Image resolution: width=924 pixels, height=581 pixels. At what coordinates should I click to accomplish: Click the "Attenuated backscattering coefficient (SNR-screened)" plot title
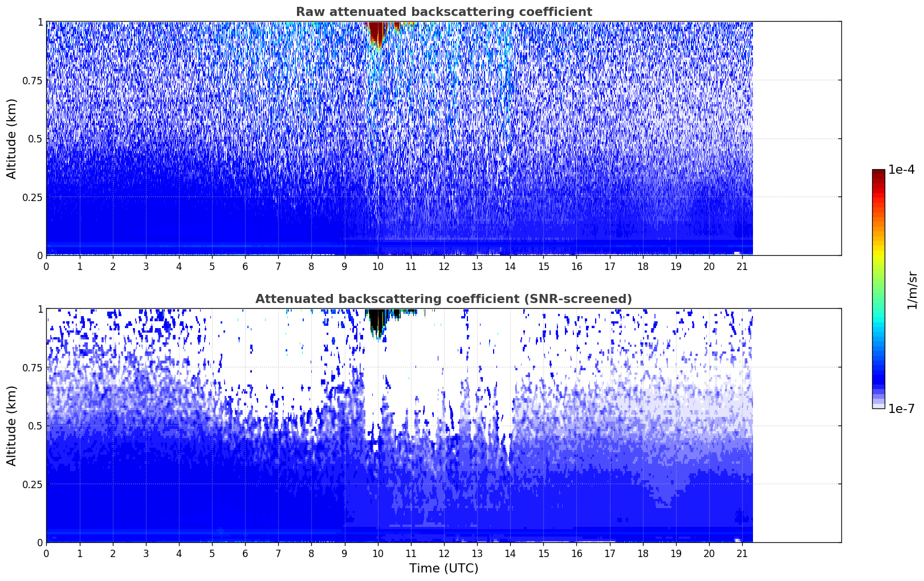click(x=443, y=299)
